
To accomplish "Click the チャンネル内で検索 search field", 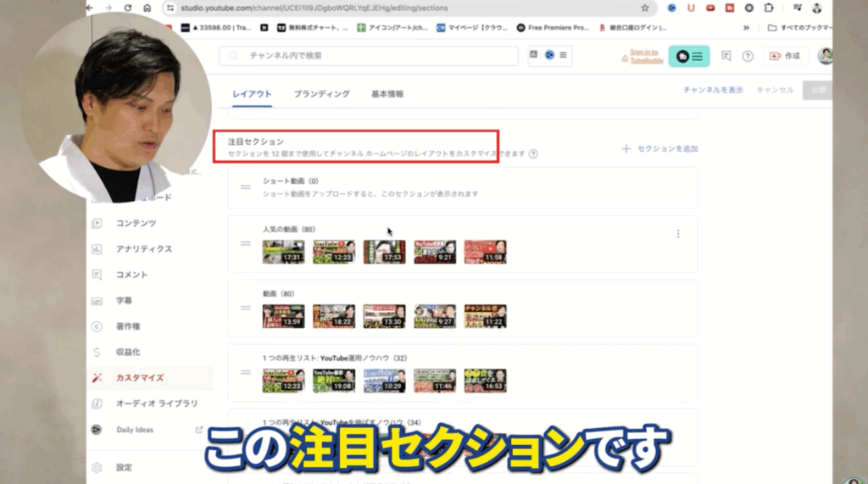I will (x=369, y=56).
